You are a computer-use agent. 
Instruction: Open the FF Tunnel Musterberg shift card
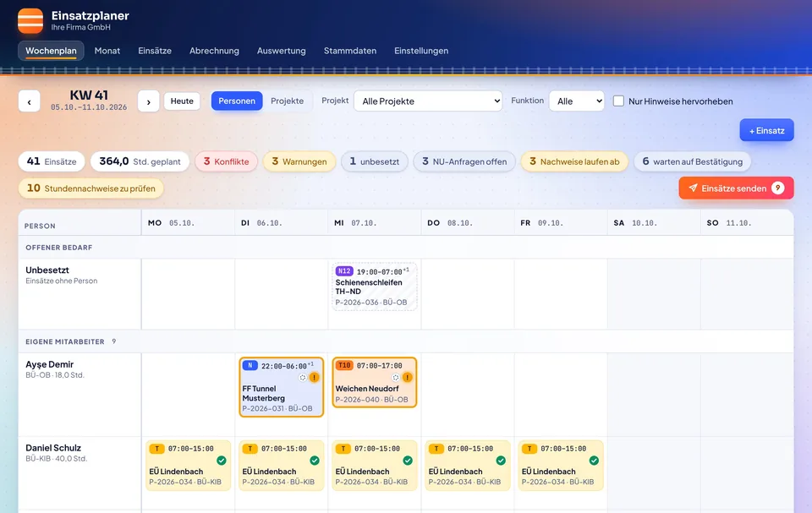281,387
